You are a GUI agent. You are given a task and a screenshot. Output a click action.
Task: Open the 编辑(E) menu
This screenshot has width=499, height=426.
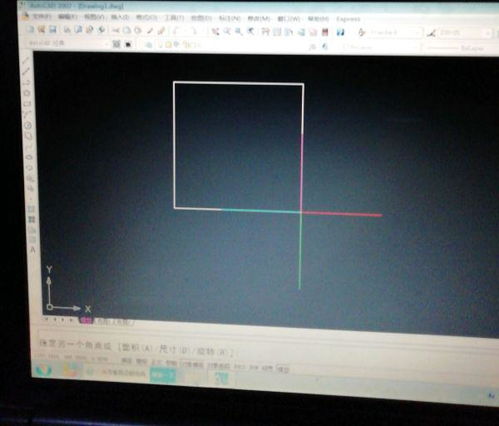[67, 17]
